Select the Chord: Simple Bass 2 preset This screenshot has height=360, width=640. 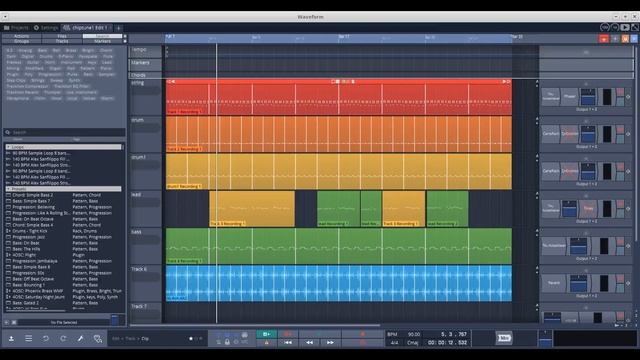[x=63, y=195]
